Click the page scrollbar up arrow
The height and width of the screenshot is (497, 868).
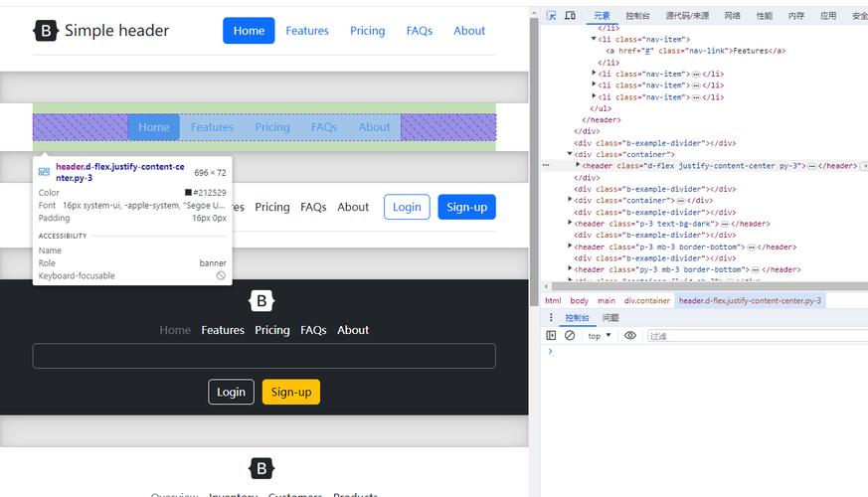pos(534,13)
